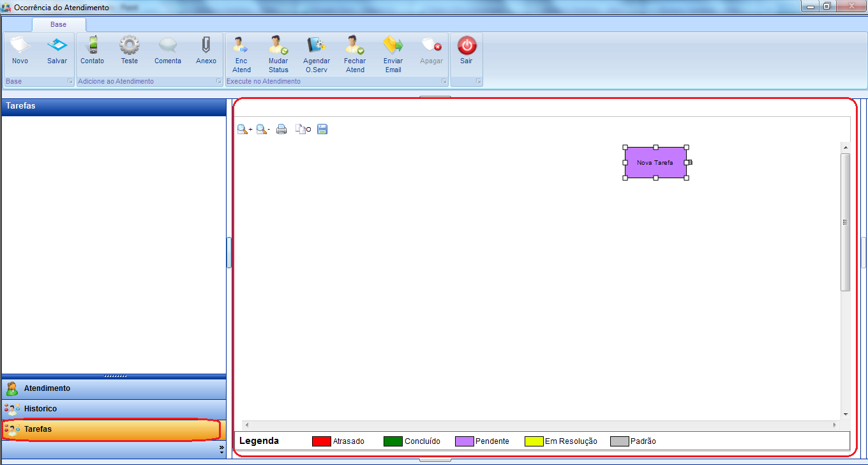
Task: Expand the navigation pane options chevron
Action: tap(221, 450)
